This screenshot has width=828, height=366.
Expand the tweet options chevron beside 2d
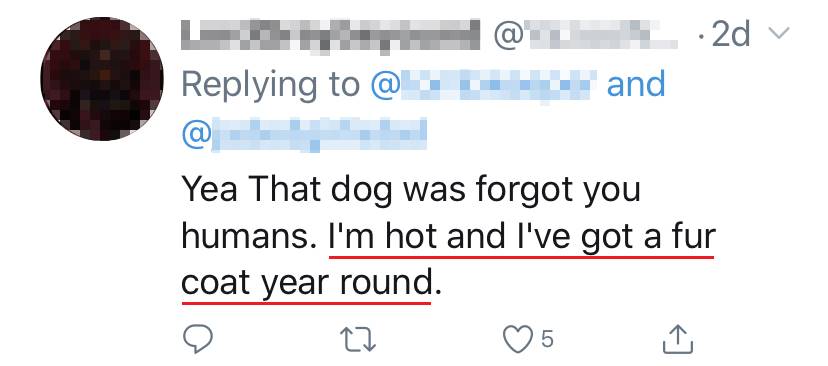778,34
